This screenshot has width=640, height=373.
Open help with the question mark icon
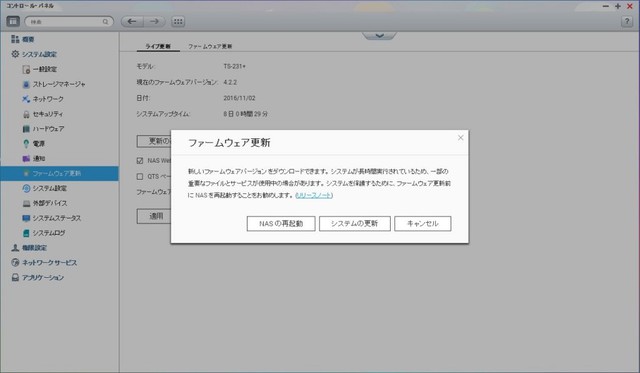point(627,21)
